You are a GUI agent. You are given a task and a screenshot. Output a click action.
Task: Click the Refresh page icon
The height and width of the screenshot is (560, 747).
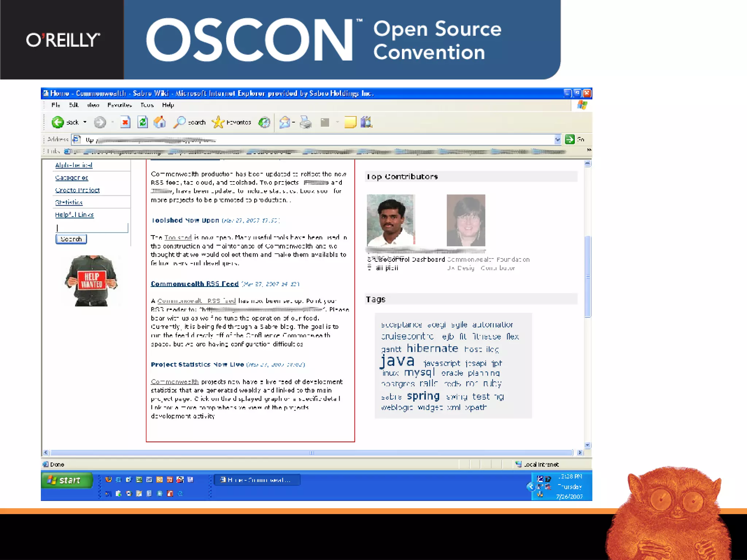click(x=143, y=122)
